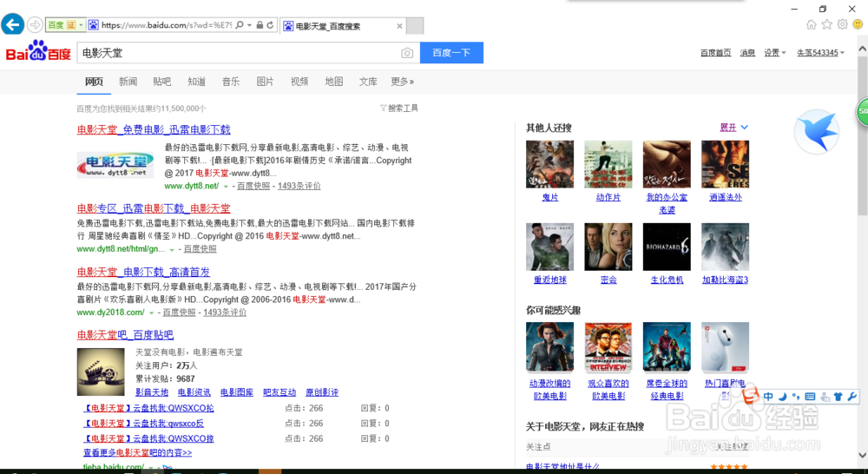Click camera image search icon in search box
Viewport: 868px width, 474px height.
click(x=407, y=53)
